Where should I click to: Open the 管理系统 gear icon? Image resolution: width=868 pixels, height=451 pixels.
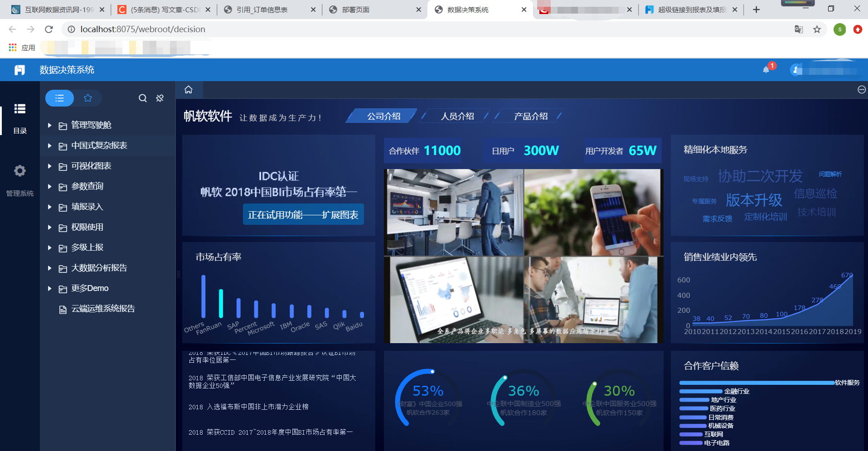[x=19, y=171]
